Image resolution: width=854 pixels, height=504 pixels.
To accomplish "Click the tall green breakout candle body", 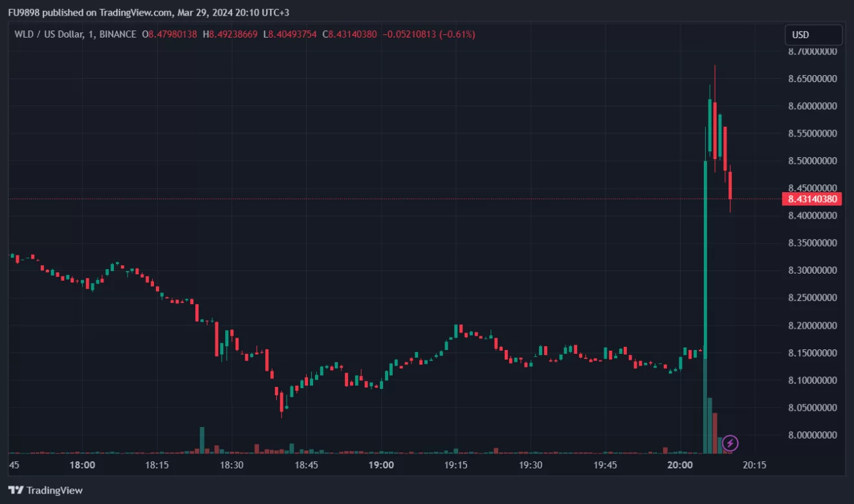I will tap(705, 259).
